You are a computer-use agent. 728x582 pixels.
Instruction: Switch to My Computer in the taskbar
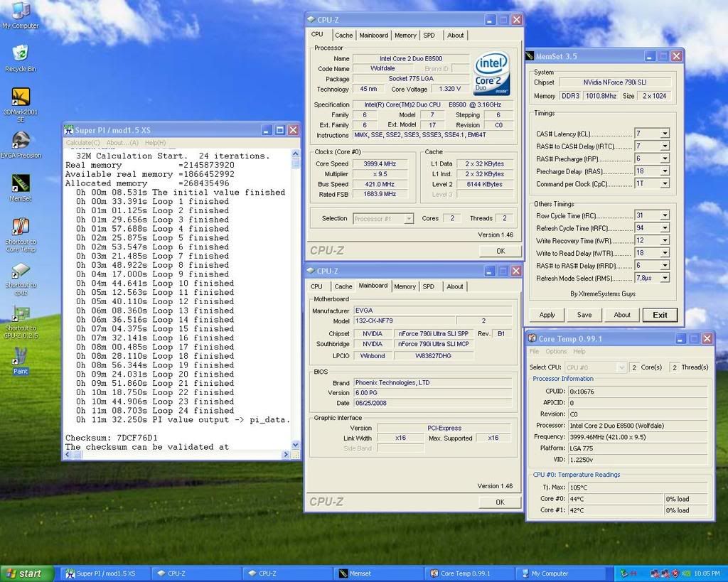560,573
